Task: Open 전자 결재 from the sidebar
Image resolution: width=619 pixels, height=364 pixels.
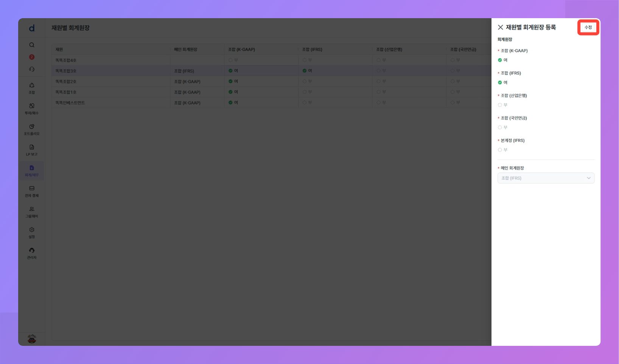Action: 32,191
